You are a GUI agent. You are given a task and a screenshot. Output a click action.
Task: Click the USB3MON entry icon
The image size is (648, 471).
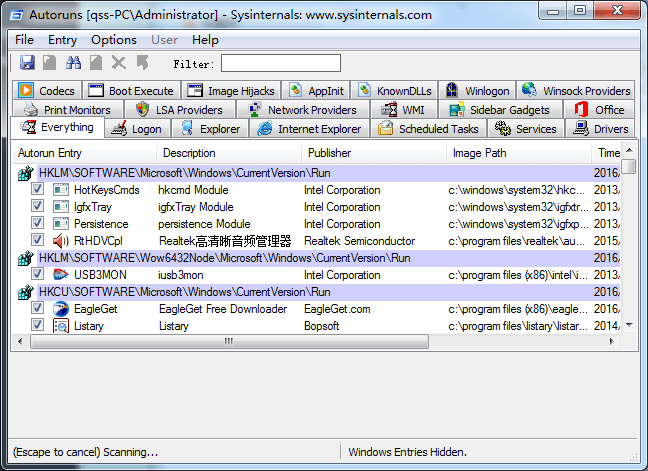[x=61, y=274]
